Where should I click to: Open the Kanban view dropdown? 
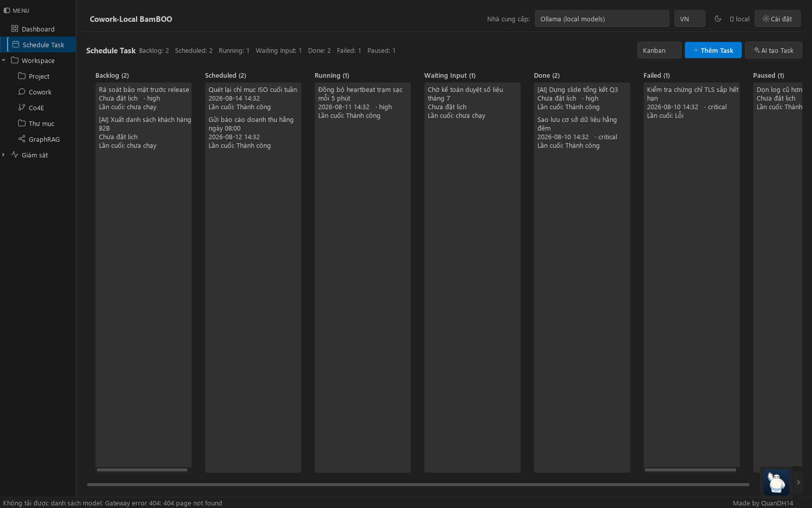(659, 50)
